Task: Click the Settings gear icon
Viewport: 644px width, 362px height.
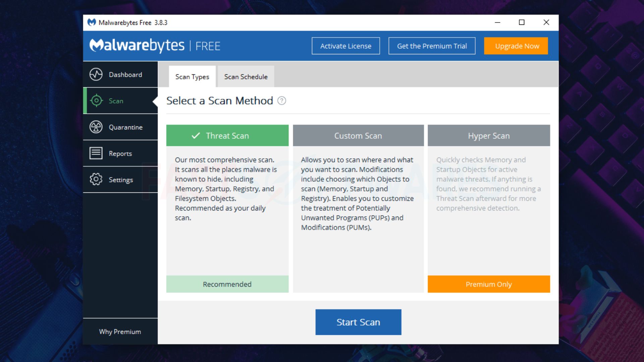Action: pos(96,179)
